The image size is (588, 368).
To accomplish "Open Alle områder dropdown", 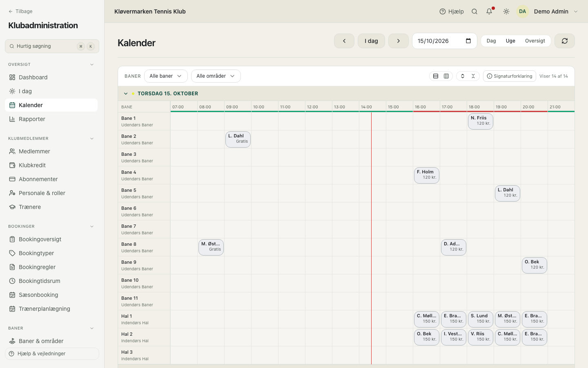I will coord(216,76).
